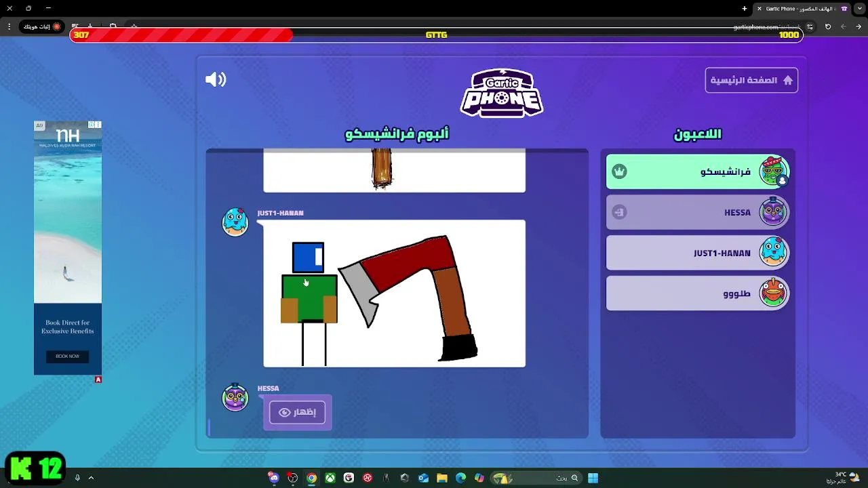Click فرانشيسكو's cactus avatar in players list

pos(774,171)
